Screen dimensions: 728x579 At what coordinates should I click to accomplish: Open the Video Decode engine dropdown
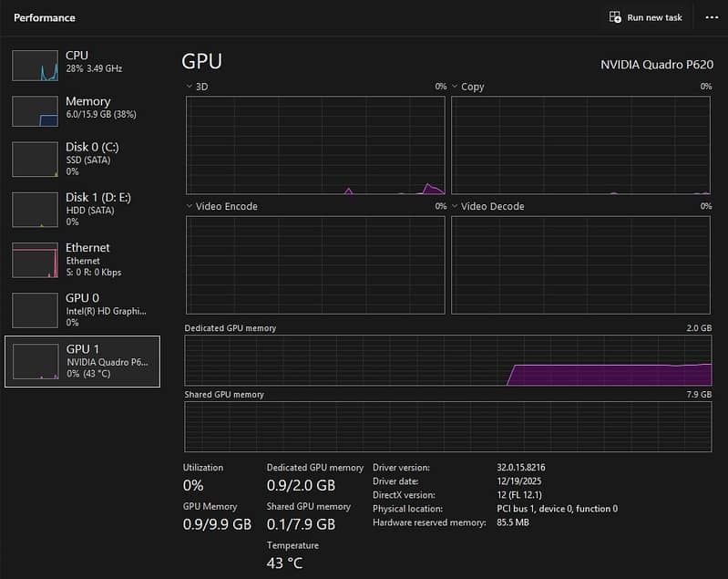point(455,206)
